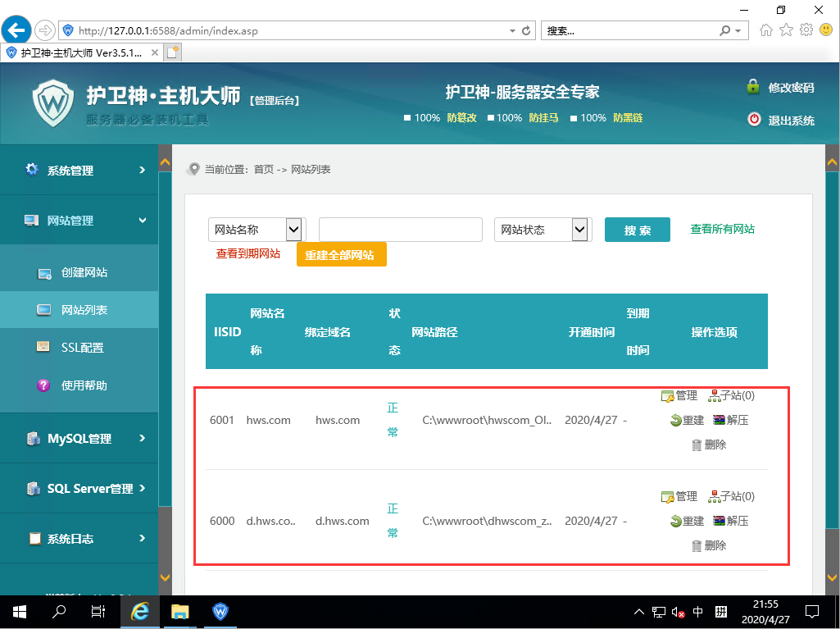
Task: Click the 修改密码 lock icon
Action: 753,87
